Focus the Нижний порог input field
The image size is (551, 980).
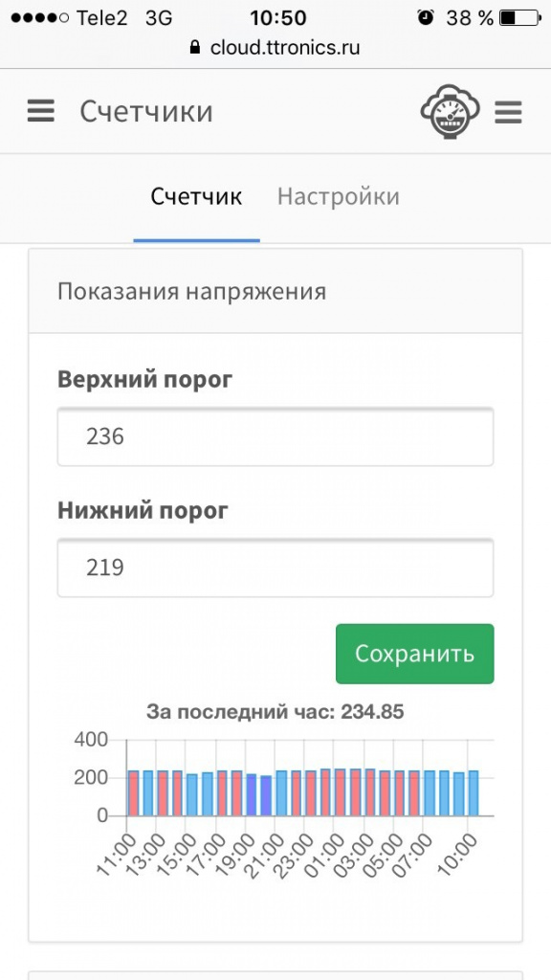point(275,568)
